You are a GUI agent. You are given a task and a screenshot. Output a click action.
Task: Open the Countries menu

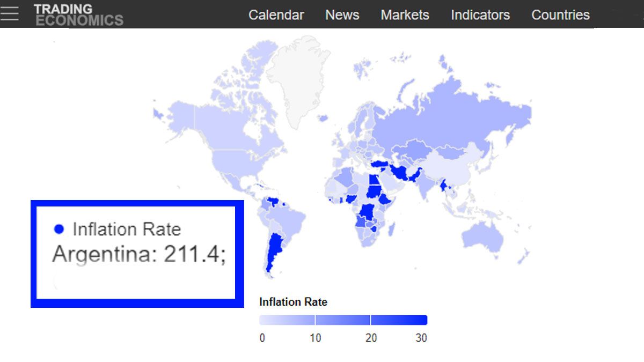pos(560,15)
